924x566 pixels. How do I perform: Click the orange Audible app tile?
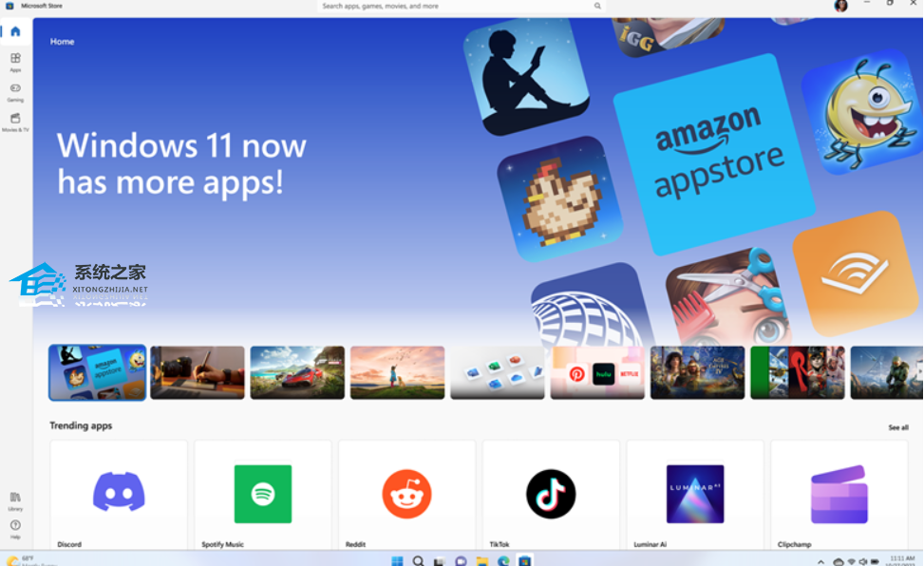(x=854, y=274)
